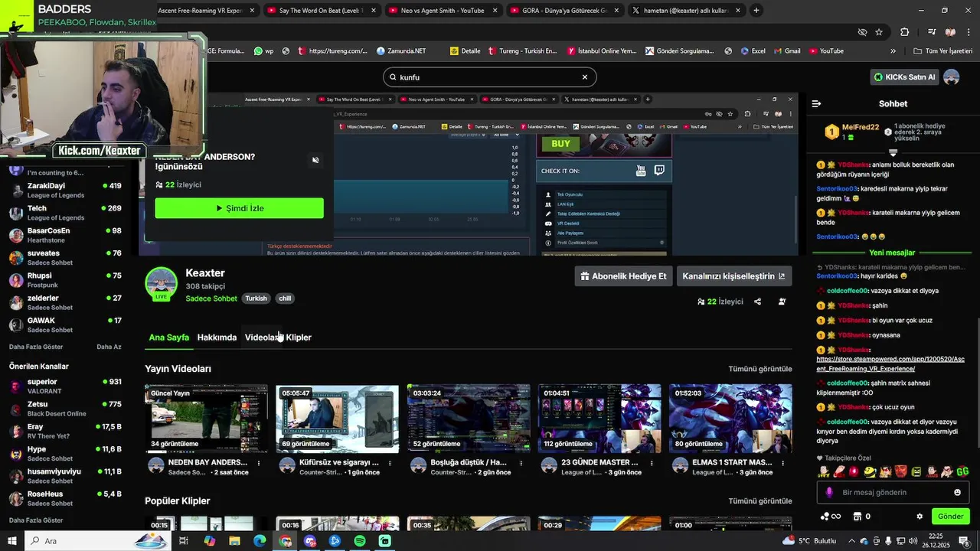Open the Kick user profile avatar menu
This screenshot has width=980, height=551.
point(951,77)
